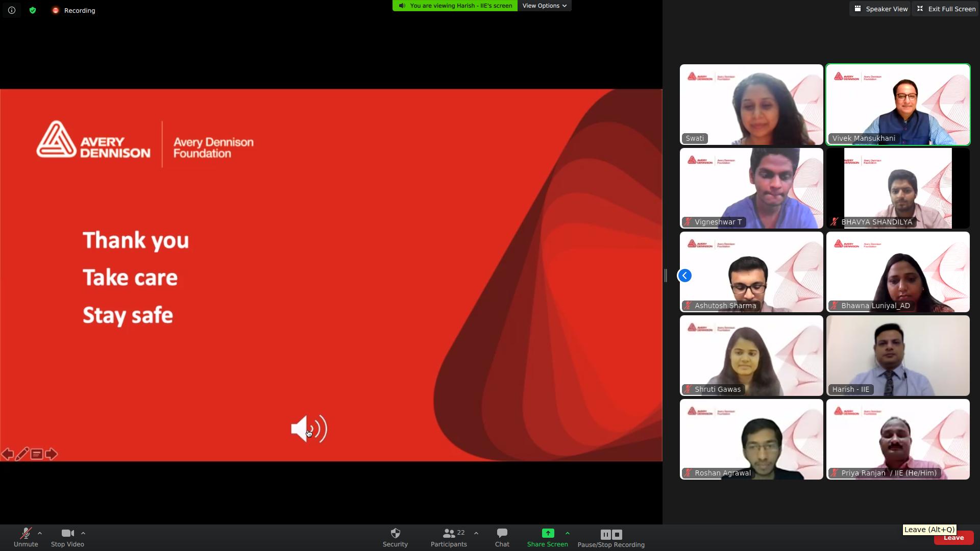Stop the recording
Image resolution: width=980 pixels, height=551 pixels.
coord(617,534)
